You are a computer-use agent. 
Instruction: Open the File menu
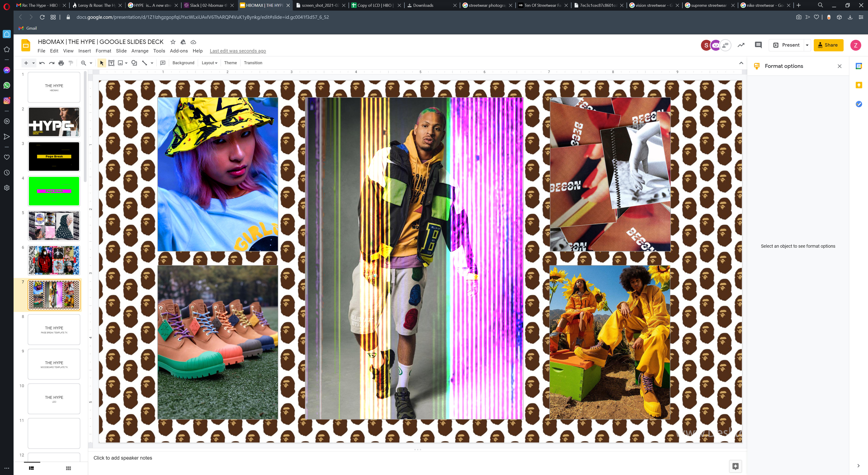(41, 51)
